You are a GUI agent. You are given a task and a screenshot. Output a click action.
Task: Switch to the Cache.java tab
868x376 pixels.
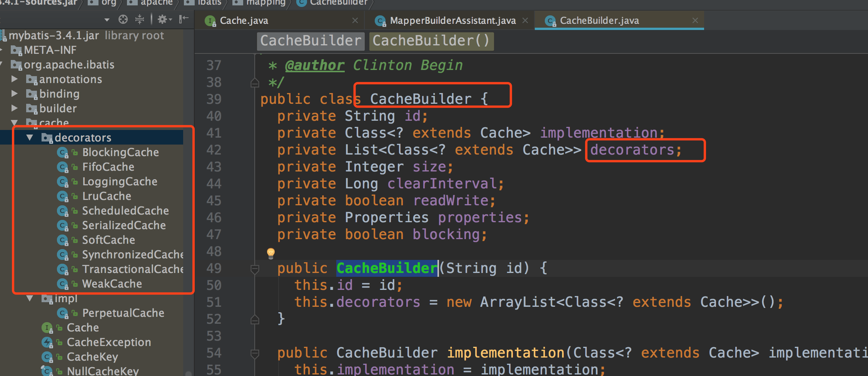coord(280,20)
